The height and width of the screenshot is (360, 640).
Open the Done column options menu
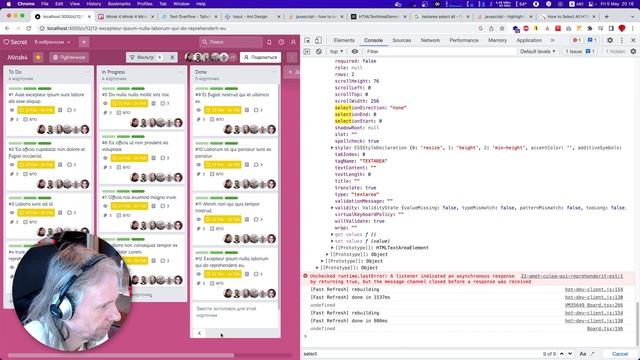[273, 72]
